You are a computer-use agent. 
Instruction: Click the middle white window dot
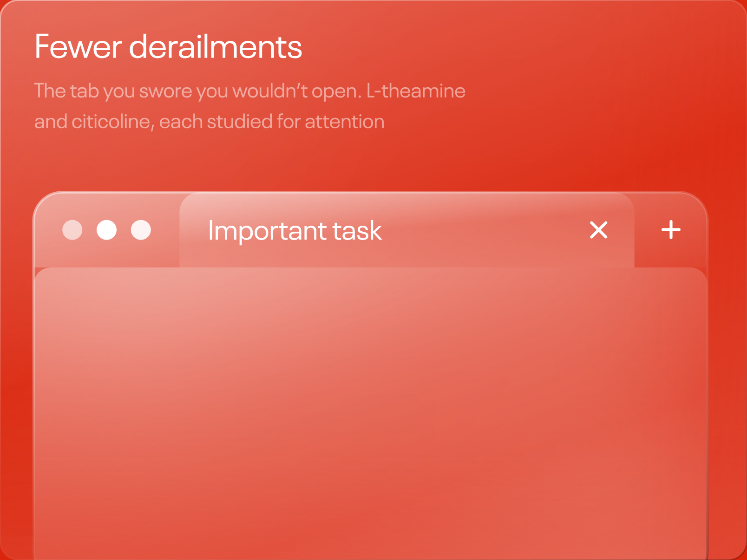coord(106,230)
